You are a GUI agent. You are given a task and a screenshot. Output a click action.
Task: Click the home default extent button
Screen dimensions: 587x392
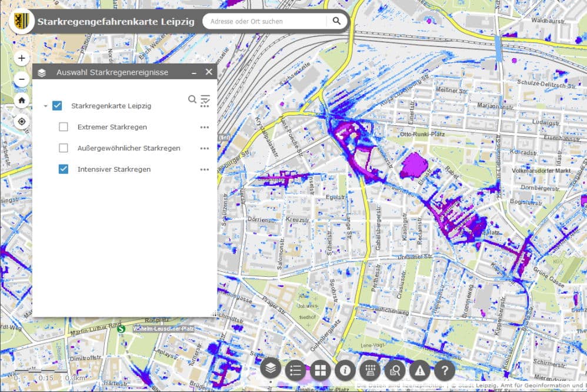coord(22,100)
